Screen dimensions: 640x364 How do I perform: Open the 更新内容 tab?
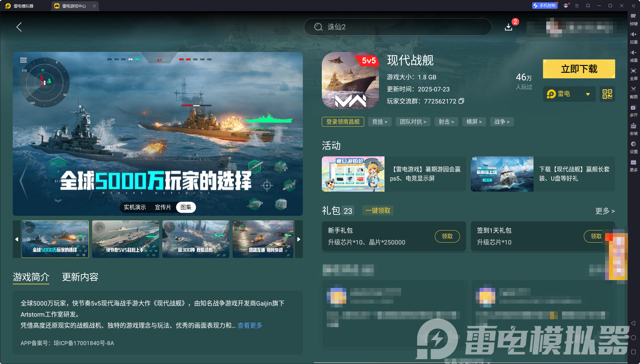[x=80, y=277]
